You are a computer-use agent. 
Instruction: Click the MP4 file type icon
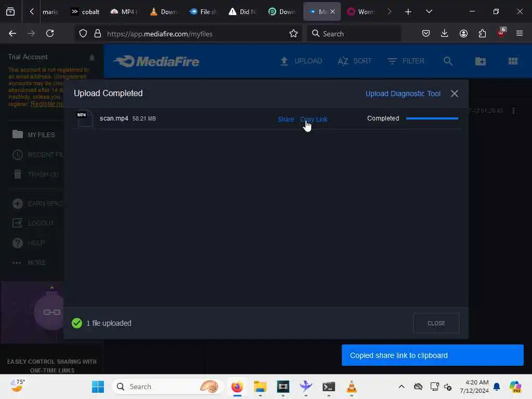point(85,118)
